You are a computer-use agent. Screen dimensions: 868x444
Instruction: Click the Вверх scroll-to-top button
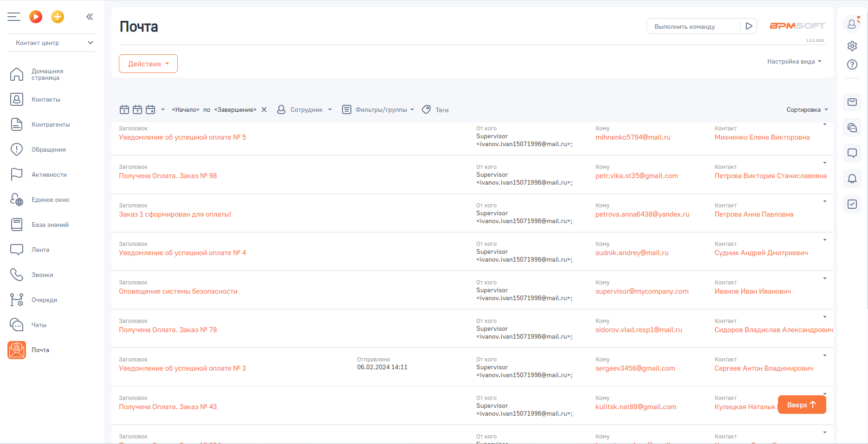point(802,405)
